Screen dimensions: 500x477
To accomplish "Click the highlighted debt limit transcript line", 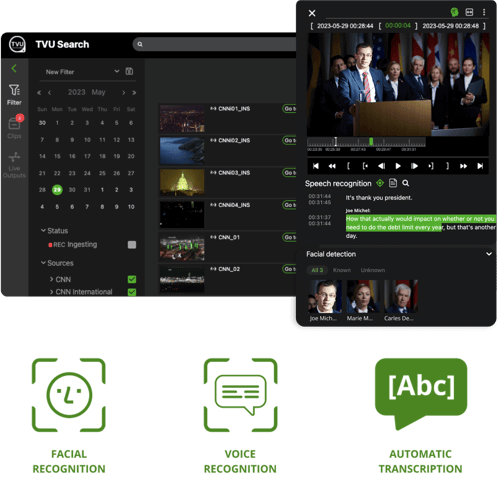I will click(x=420, y=223).
